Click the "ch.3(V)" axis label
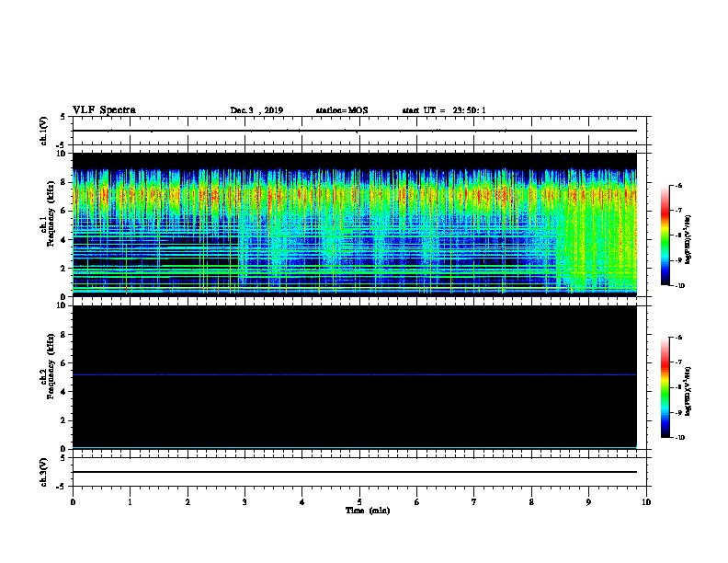This screenshot has height=563, width=728. pos(44,472)
